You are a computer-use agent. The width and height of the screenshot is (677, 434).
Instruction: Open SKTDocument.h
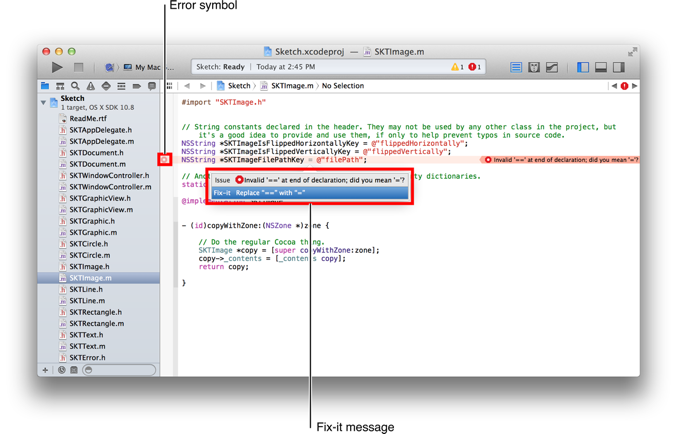tap(98, 153)
